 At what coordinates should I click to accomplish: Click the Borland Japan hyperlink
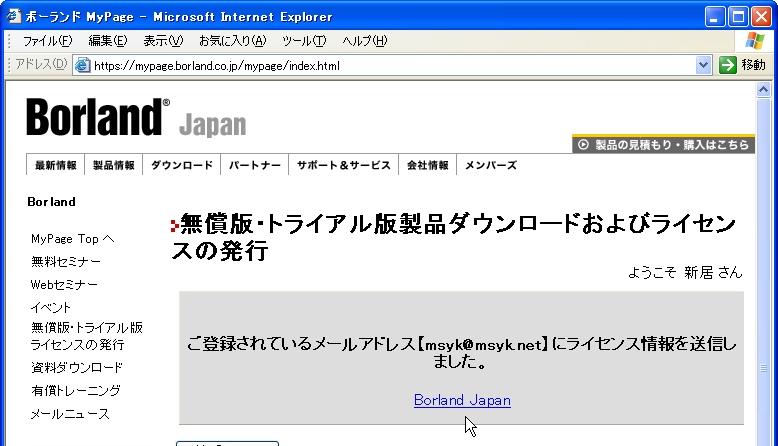[462, 400]
